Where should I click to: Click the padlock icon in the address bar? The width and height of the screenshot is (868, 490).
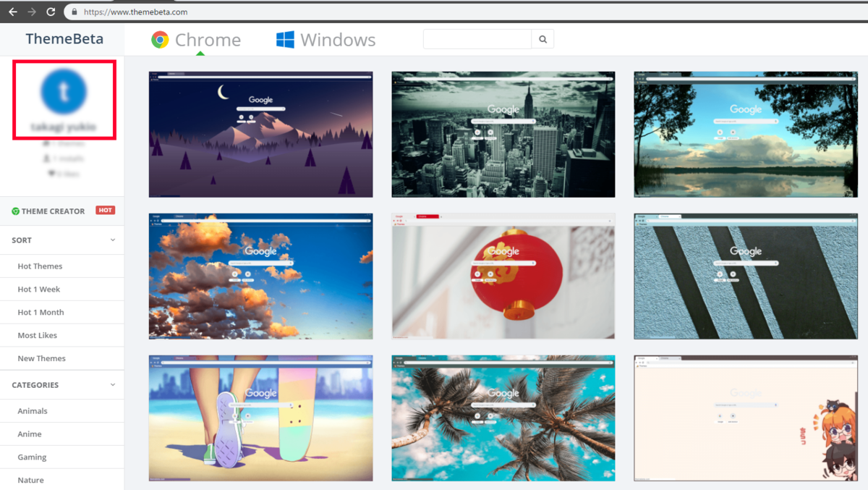click(x=73, y=12)
